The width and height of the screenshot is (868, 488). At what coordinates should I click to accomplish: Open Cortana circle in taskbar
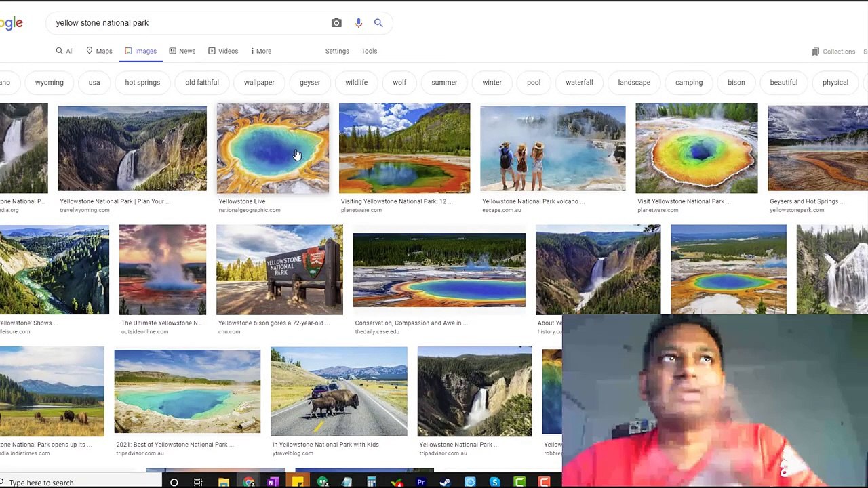pos(174,482)
